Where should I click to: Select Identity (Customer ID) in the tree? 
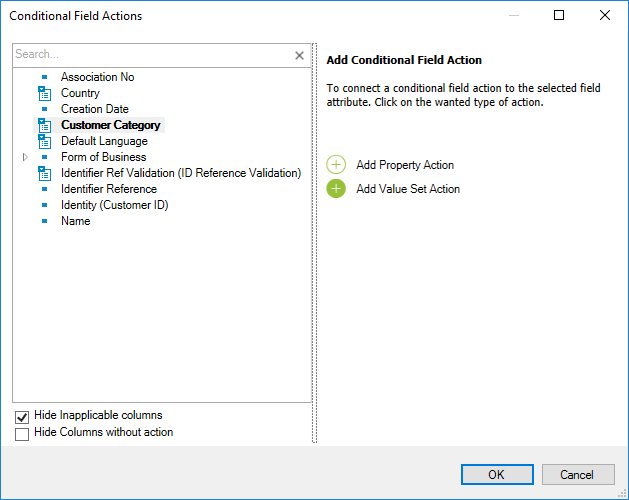(x=114, y=205)
